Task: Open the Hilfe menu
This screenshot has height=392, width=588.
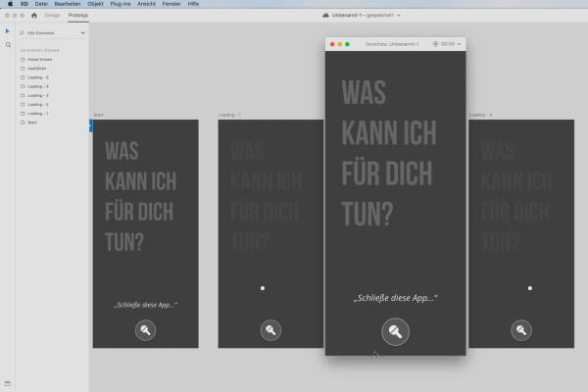Action: [193, 4]
